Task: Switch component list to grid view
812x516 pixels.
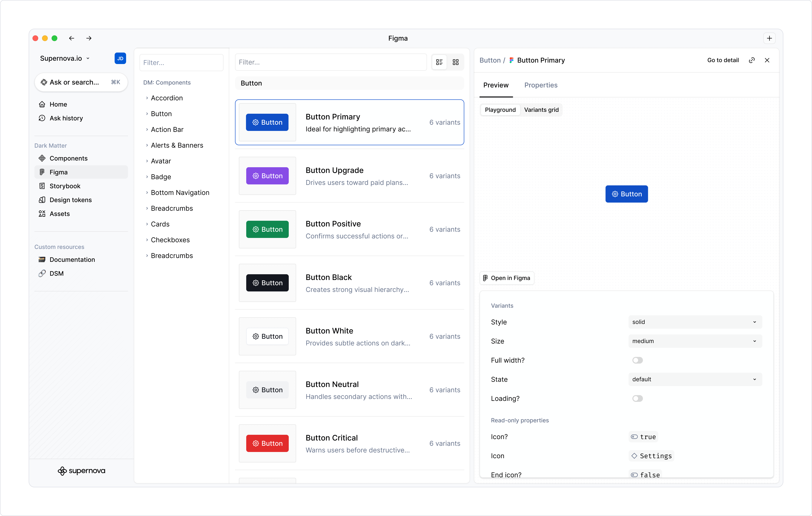Action: pyautogui.click(x=456, y=62)
